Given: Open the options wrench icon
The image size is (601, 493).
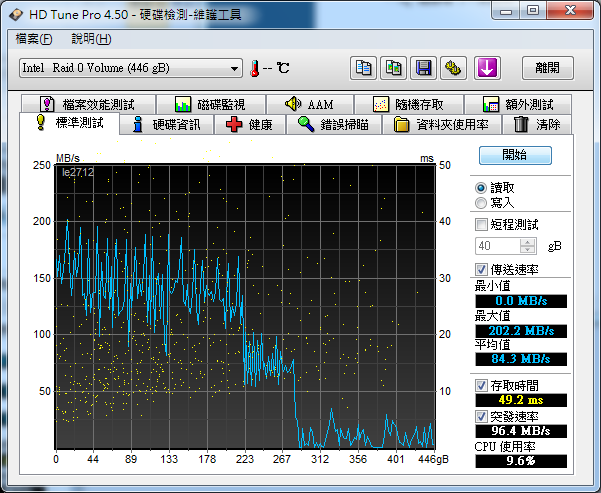Looking at the screenshot, I should click(x=454, y=68).
